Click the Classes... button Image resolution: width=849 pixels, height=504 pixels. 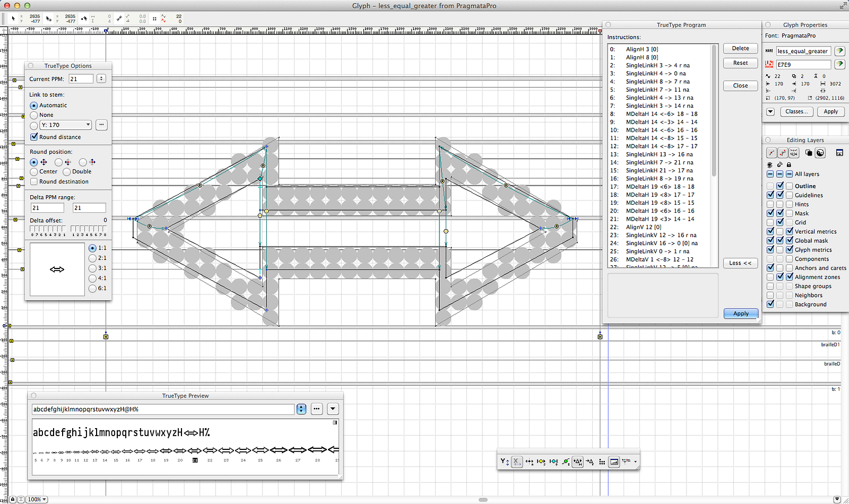(796, 111)
